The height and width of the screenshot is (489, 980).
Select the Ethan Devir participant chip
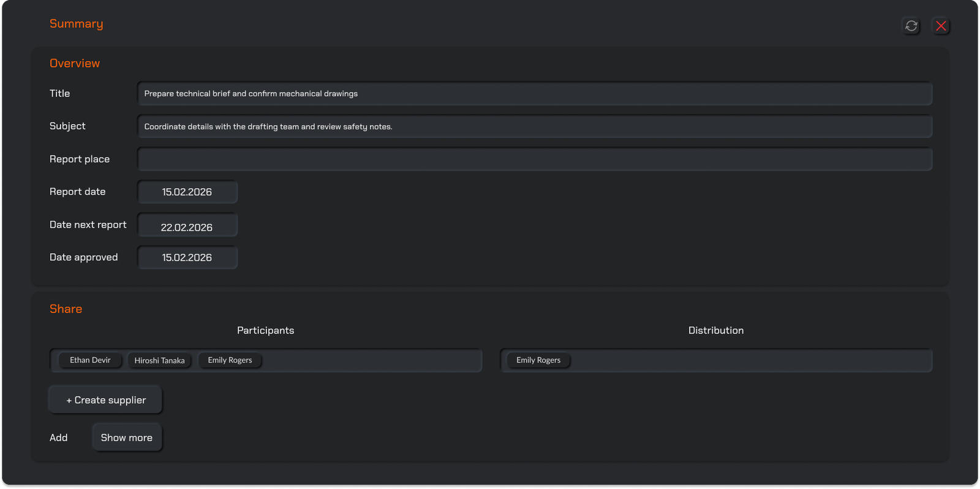click(x=90, y=360)
